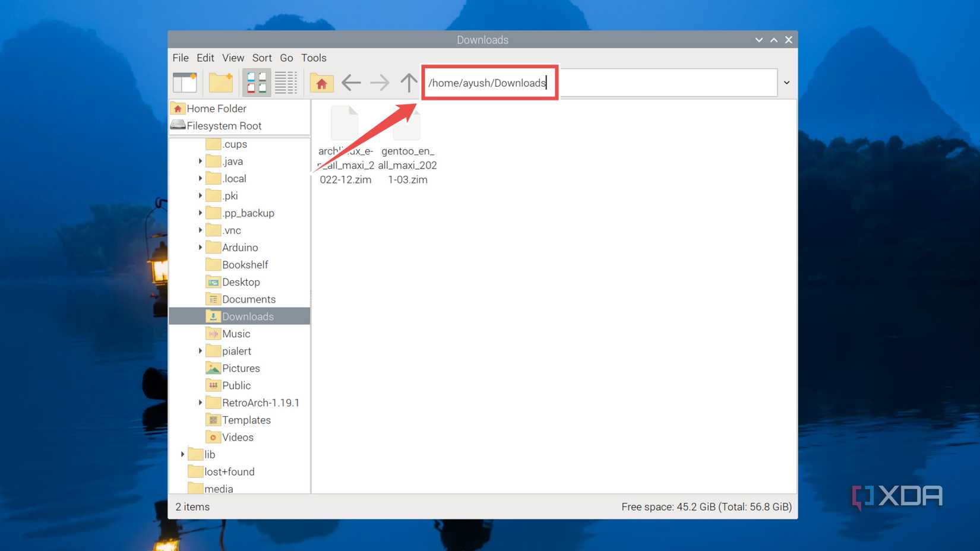Open the Documents folder from the sidebar
The width and height of the screenshot is (980, 551).
pyautogui.click(x=249, y=299)
